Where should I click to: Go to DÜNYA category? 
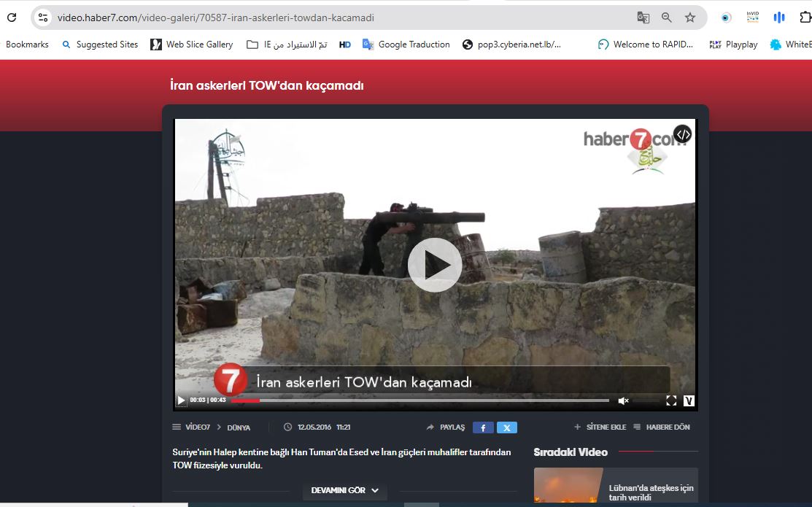239,427
